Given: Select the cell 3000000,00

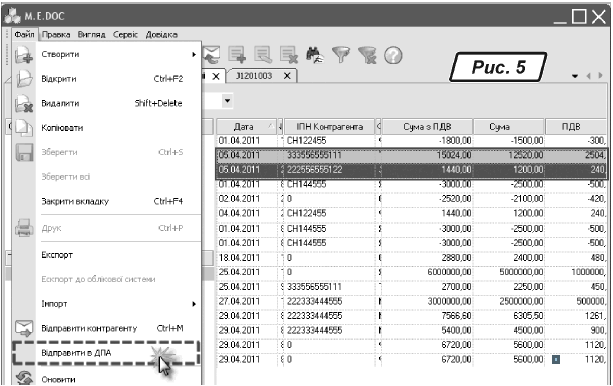Looking at the screenshot, I should tap(427, 302).
